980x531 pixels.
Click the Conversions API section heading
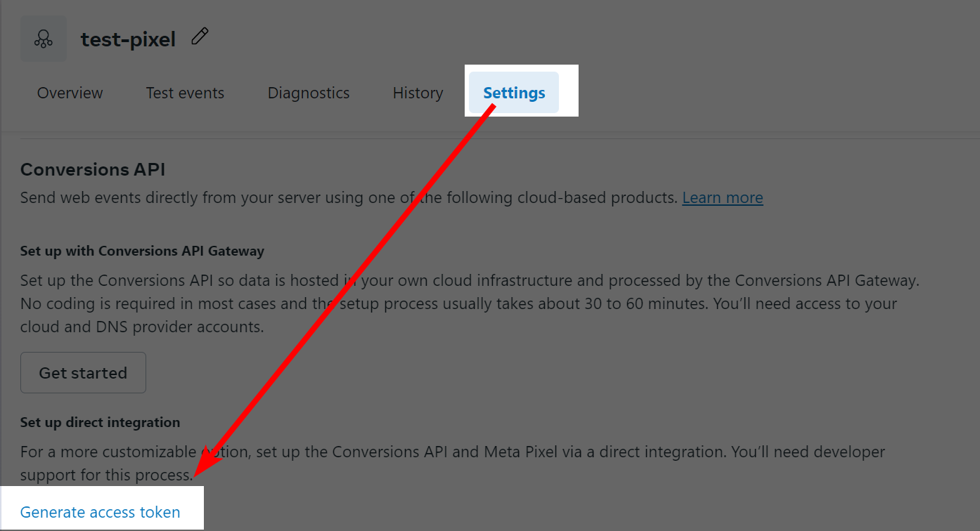pos(93,169)
